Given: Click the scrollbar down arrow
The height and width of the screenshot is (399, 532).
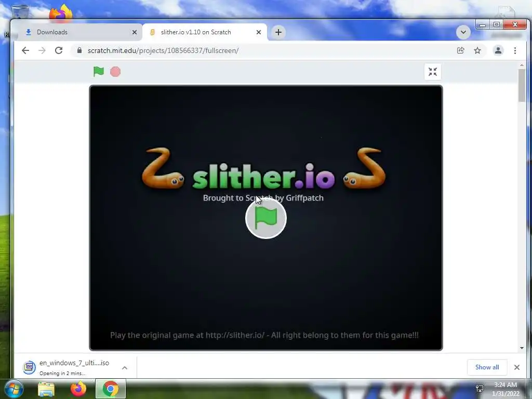Looking at the screenshot, I should coord(522,348).
